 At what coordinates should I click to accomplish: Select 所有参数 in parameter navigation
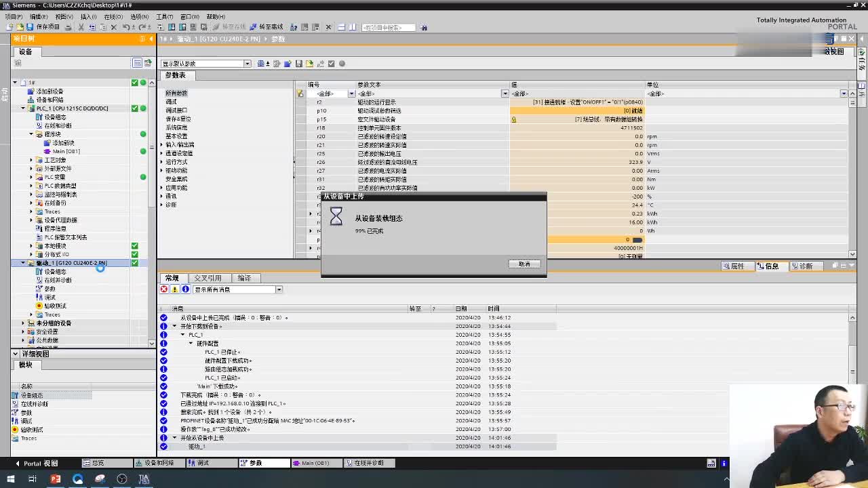[x=176, y=93]
